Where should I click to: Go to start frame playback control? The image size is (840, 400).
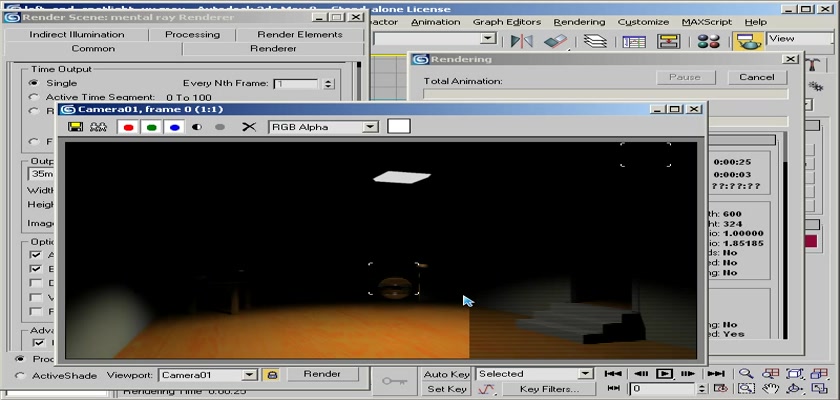pos(613,374)
